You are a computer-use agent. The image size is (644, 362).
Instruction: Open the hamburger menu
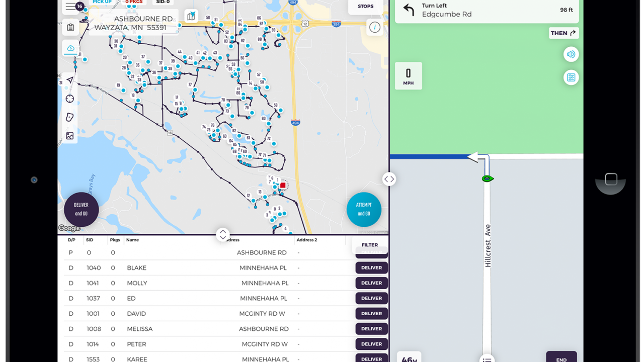click(70, 6)
